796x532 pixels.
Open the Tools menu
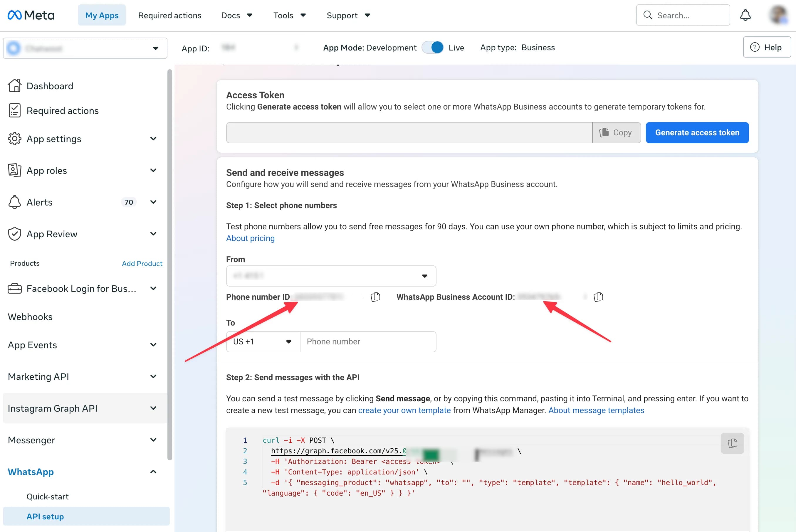point(290,15)
